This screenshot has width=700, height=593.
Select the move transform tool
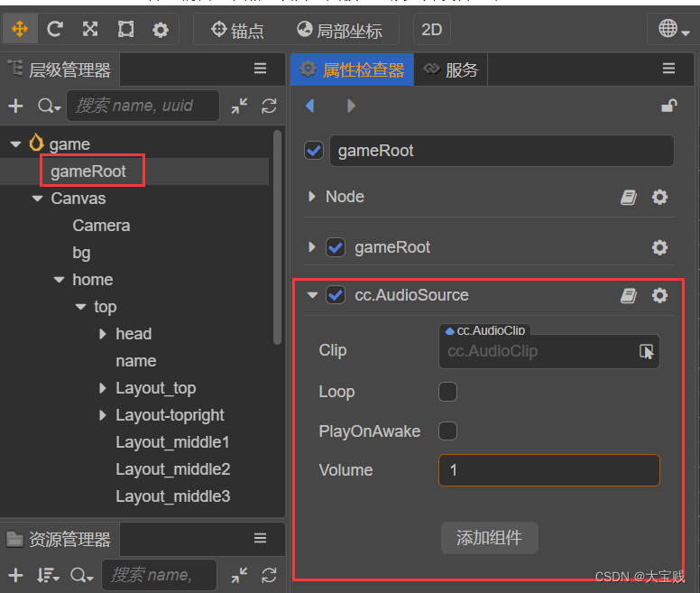pos(19,30)
